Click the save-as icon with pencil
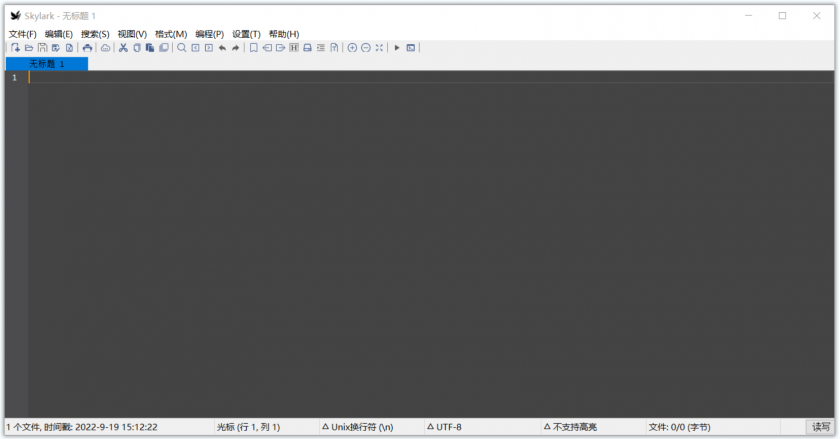The width and height of the screenshot is (840, 439). coord(56,48)
